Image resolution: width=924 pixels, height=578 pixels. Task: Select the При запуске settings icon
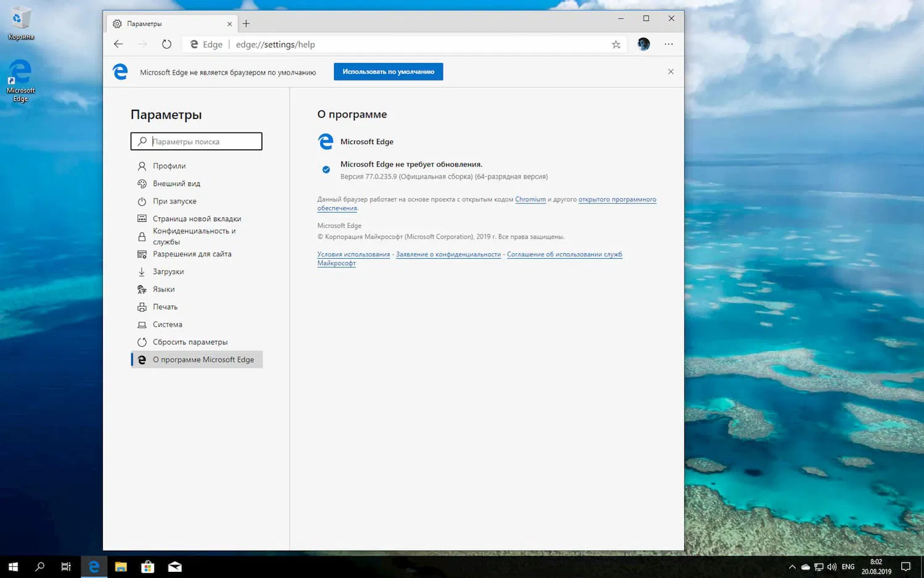[141, 201]
